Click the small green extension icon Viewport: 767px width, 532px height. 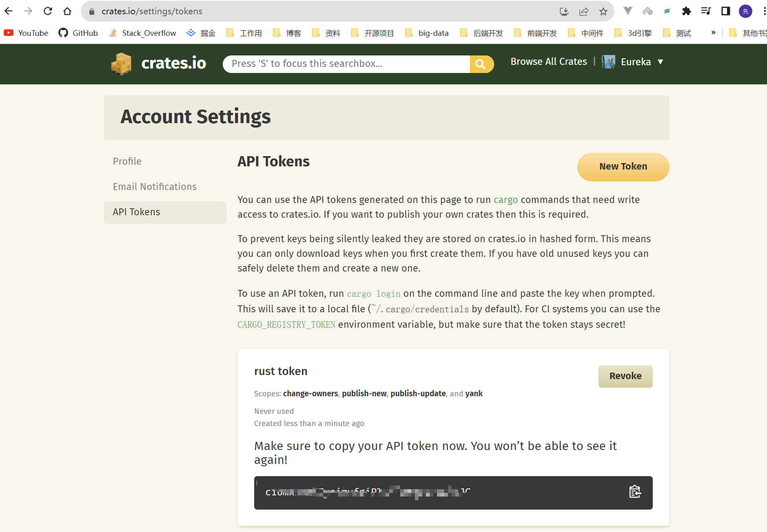[x=667, y=11]
